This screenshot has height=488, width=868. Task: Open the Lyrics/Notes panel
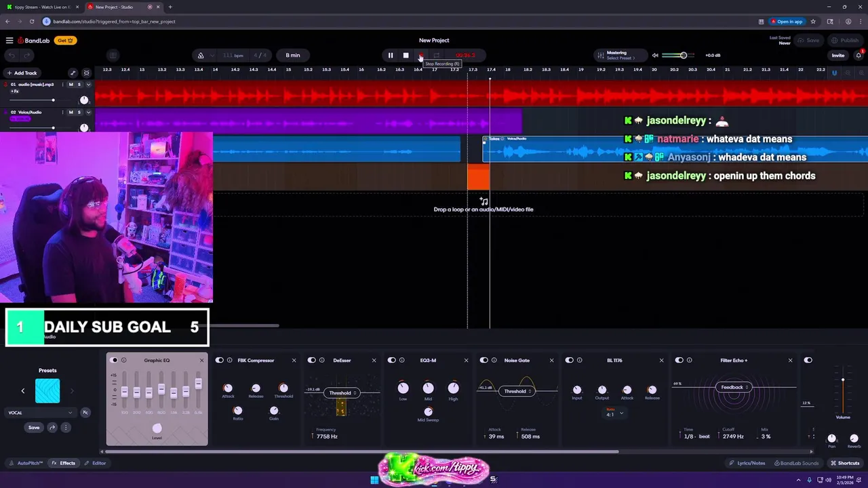pos(747,463)
